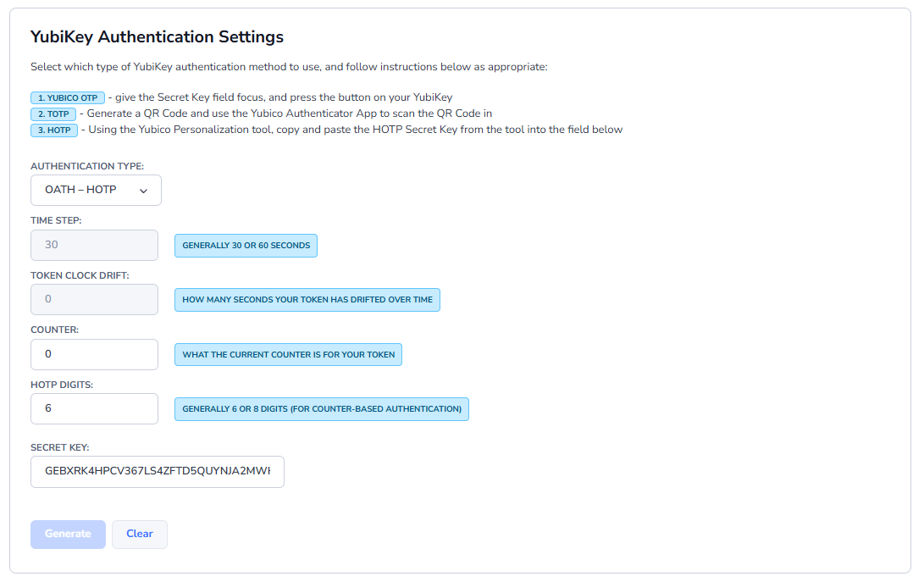The width and height of the screenshot is (924, 582).
Task: Click the 'TIME STEP:' label
Action: pyautogui.click(x=56, y=220)
